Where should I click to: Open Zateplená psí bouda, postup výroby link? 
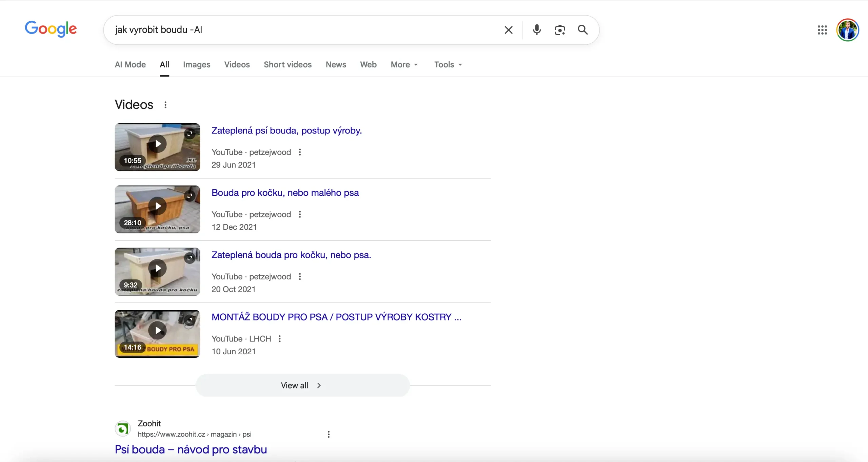[287, 130]
